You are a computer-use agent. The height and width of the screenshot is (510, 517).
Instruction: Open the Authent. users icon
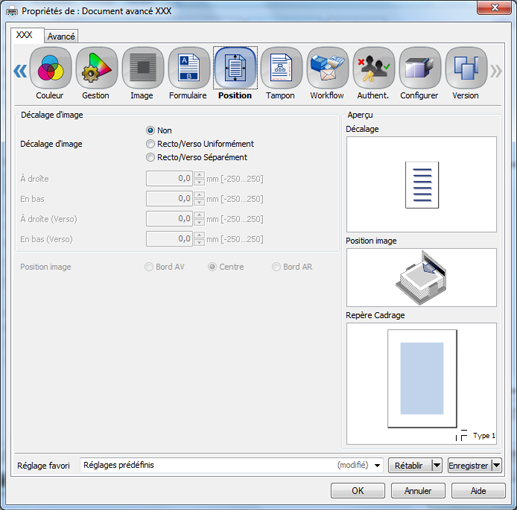pyautogui.click(x=374, y=68)
